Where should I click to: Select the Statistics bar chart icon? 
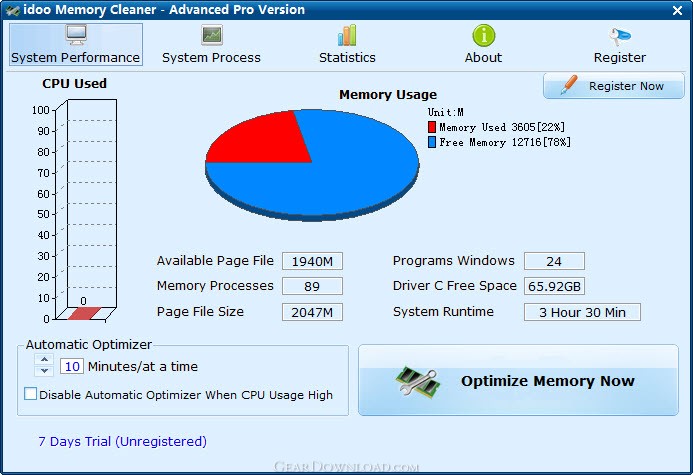tap(347, 35)
